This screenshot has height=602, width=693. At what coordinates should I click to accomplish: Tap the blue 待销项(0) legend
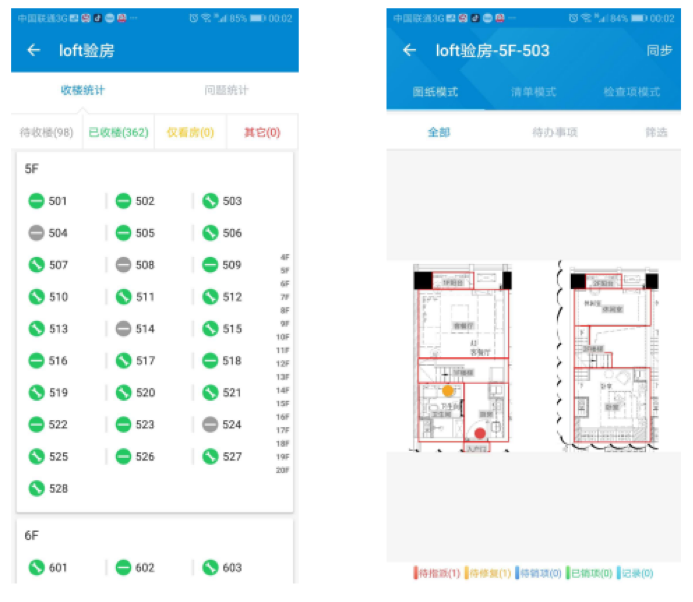(538, 573)
